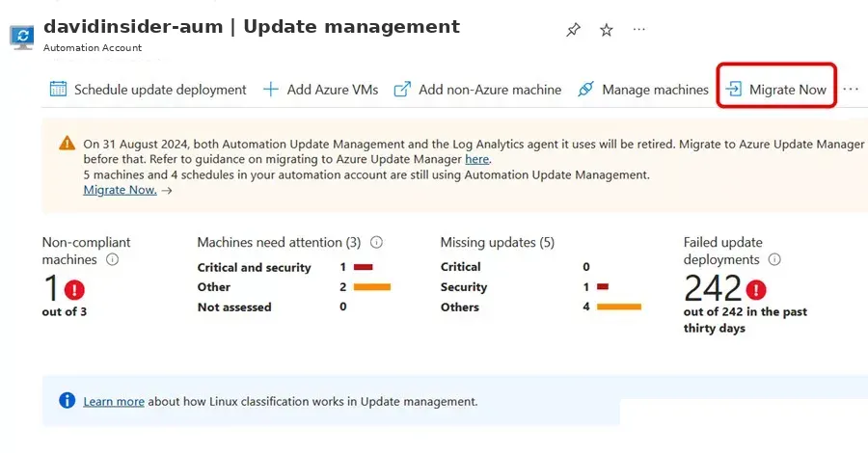Open the 'here' migration guidance link

(x=476, y=159)
